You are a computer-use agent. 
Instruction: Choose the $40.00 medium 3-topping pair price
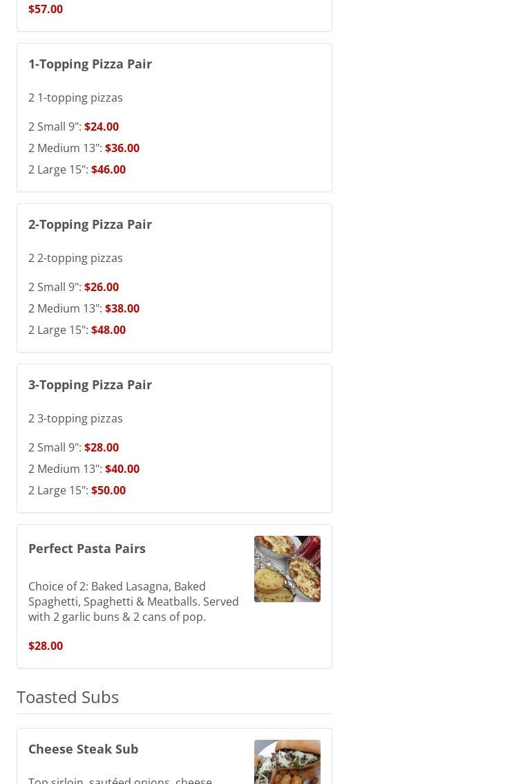point(122,469)
